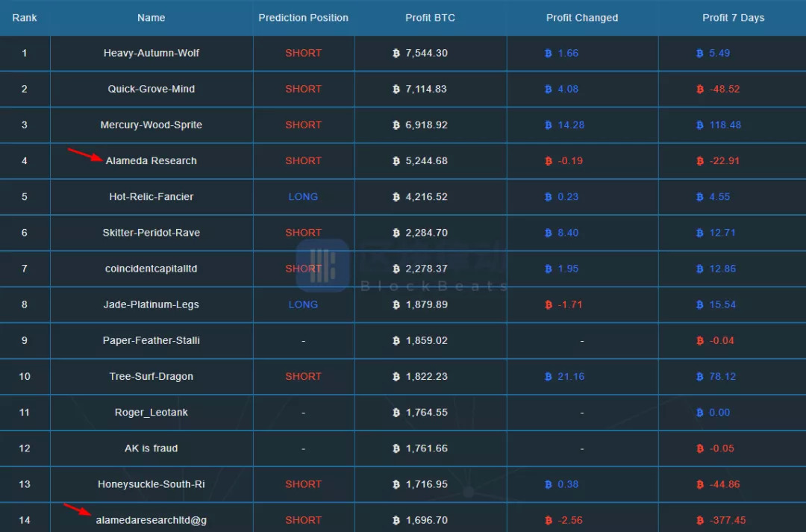Click Skitter-Peridot-Rave name

pos(151,233)
